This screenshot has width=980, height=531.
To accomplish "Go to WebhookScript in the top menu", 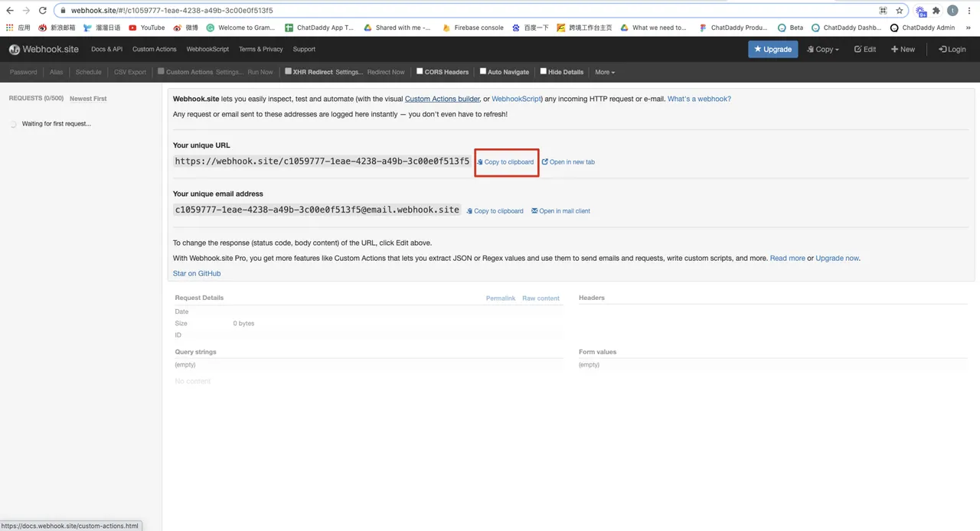I will [207, 49].
